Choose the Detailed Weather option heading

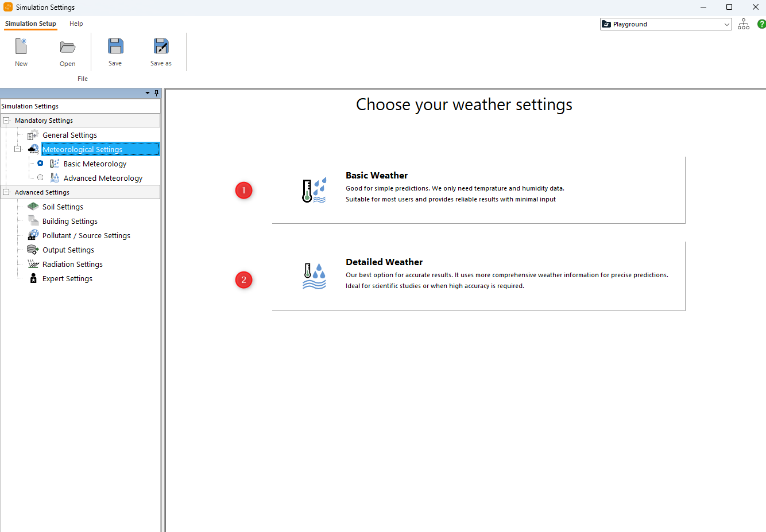[384, 262]
